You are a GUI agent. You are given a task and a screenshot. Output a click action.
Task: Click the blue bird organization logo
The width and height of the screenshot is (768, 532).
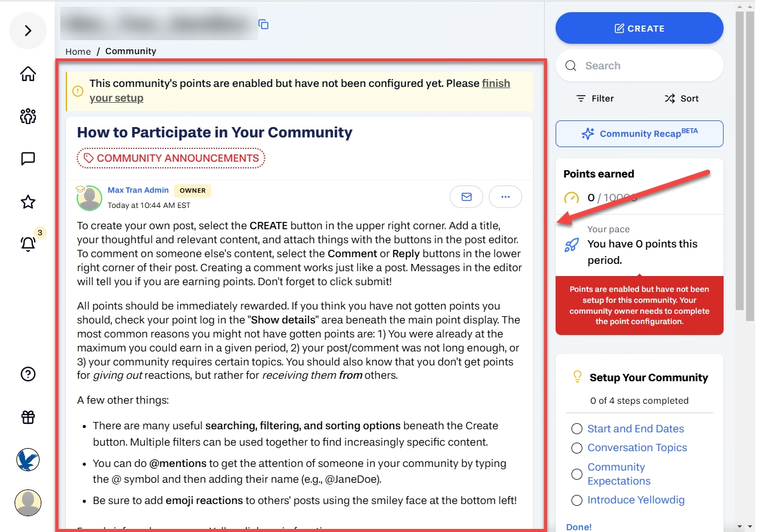(28, 460)
